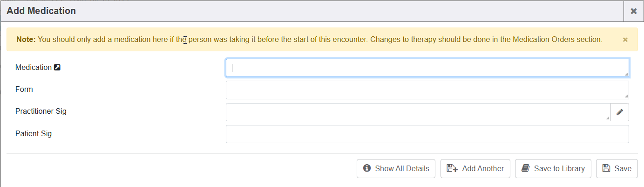Click the Save button
644x187 pixels.
point(617,168)
